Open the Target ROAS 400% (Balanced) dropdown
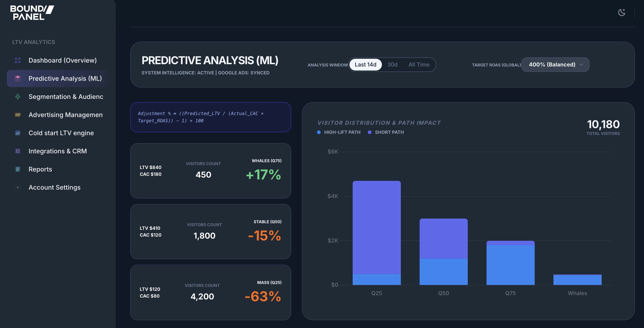 pyautogui.click(x=555, y=64)
